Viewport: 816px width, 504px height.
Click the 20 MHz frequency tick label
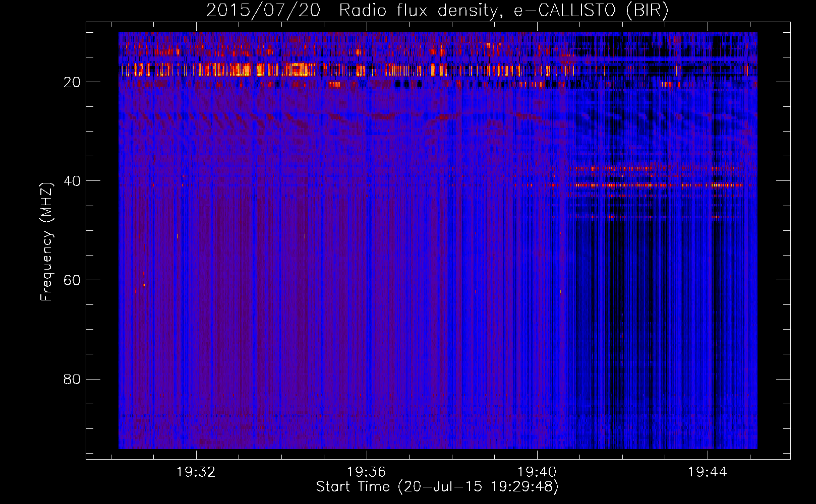coord(72,82)
